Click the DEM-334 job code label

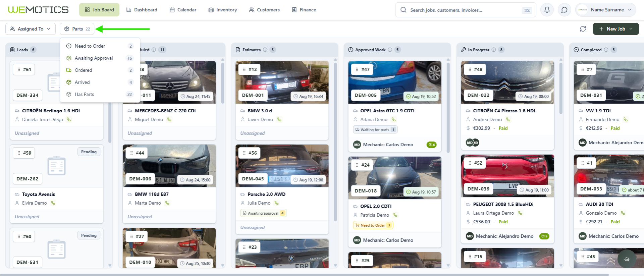28,95
